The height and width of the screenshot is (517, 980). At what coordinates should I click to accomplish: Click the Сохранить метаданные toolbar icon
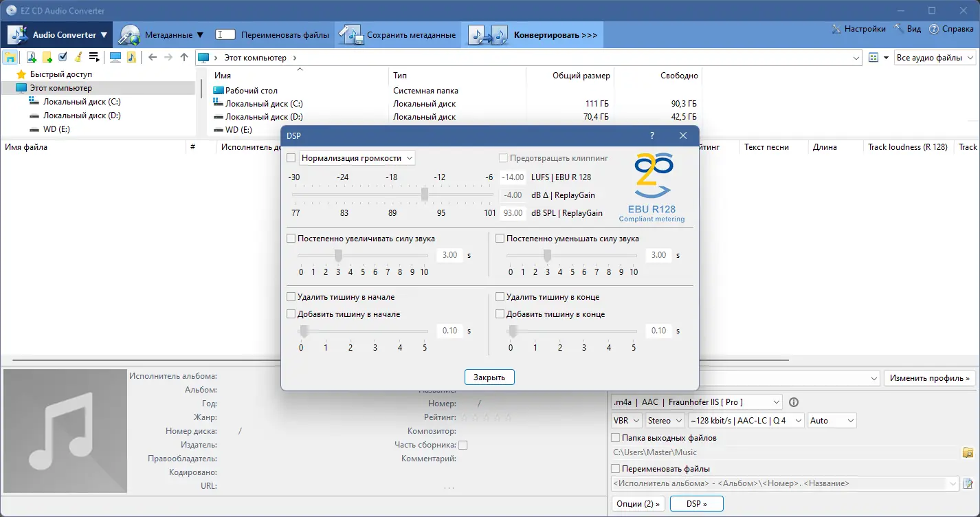point(353,33)
